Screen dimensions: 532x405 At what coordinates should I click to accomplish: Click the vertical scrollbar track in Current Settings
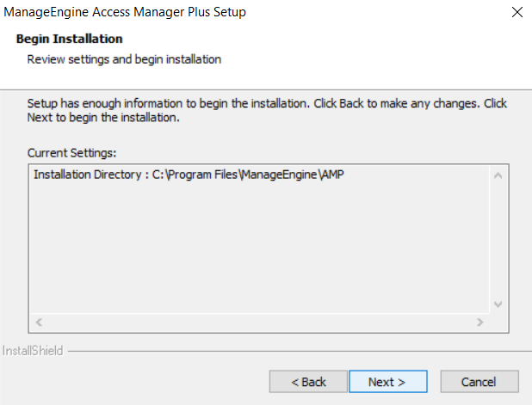click(497, 241)
